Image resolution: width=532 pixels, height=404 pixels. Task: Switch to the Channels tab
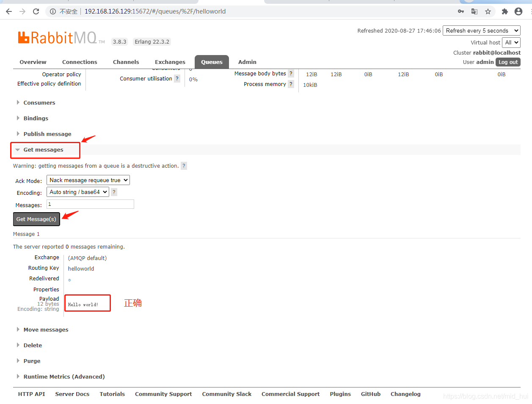[126, 62]
